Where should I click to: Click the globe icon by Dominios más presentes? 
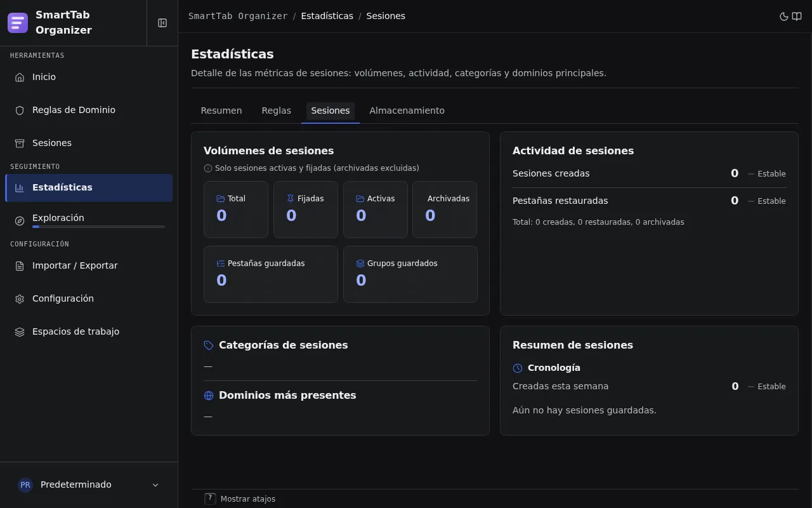209,396
